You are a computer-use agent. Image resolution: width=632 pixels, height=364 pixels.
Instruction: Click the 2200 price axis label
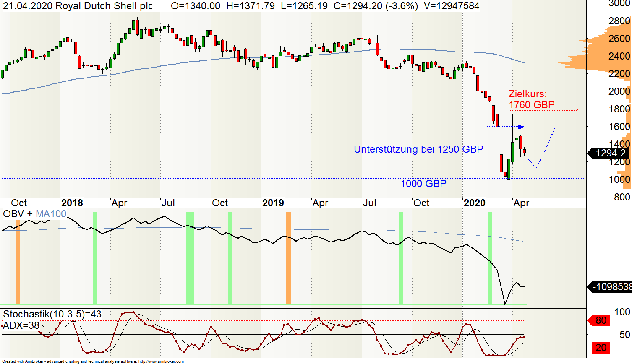pyautogui.click(x=619, y=74)
